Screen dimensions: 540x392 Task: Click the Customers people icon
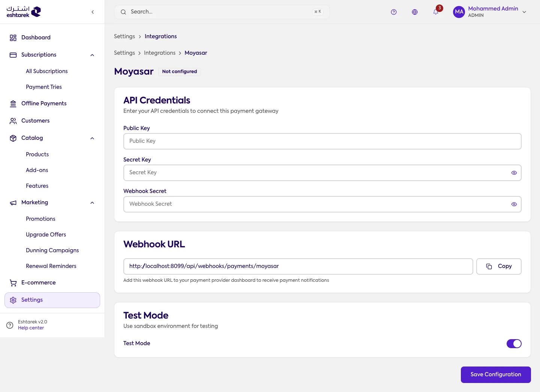click(x=13, y=121)
